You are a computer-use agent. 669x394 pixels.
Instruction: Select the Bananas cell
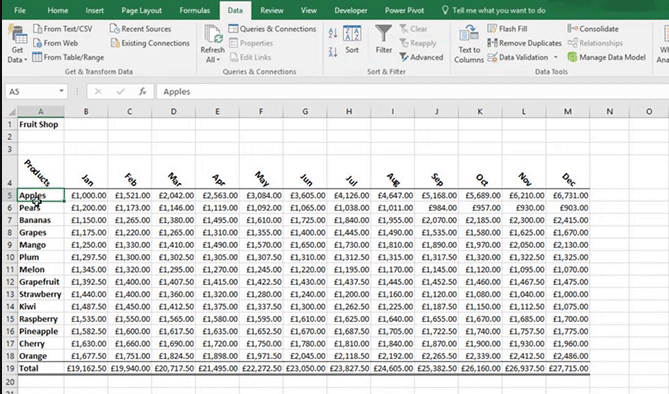(41, 220)
